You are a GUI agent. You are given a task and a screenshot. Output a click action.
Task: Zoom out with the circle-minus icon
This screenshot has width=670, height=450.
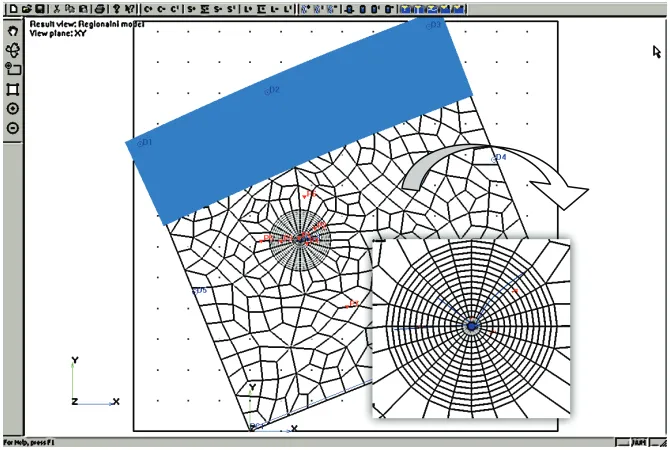pos(13,128)
